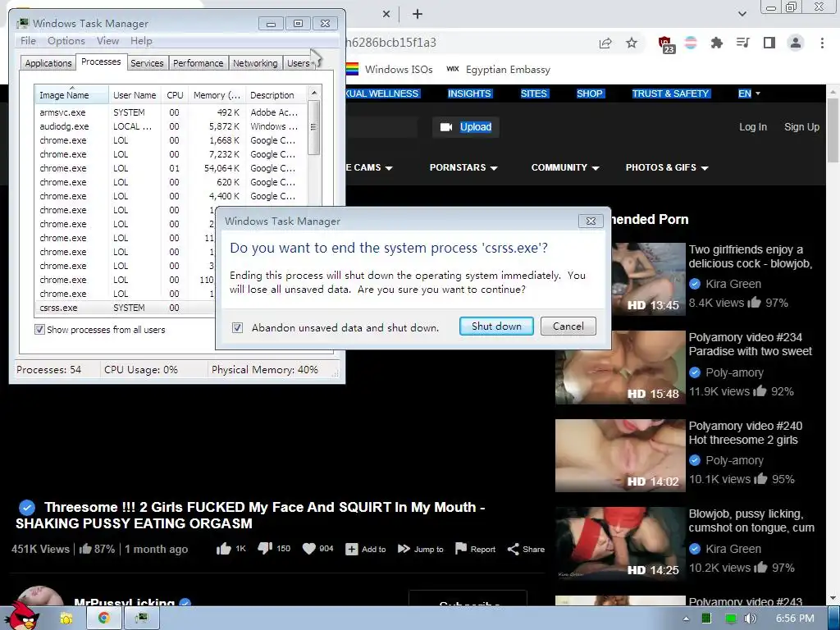Click the thumbs-down icon showing 150
The image size is (840, 630).
point(265,549)
